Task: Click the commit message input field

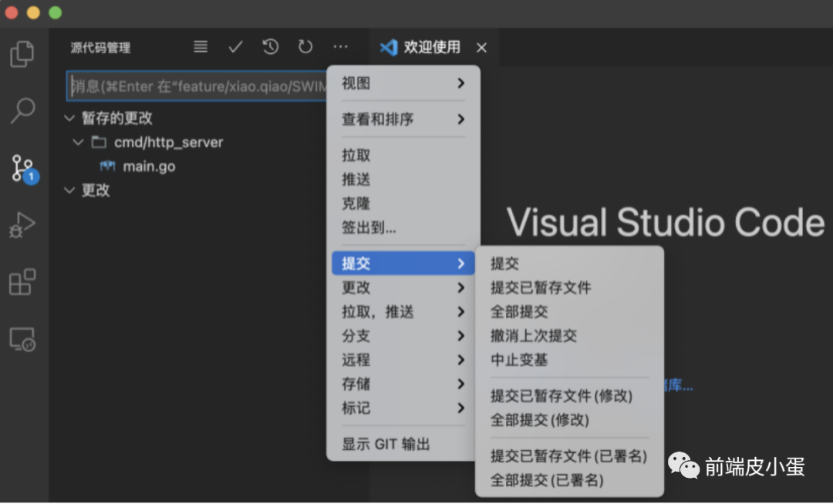Action: [x=197, y=86]
